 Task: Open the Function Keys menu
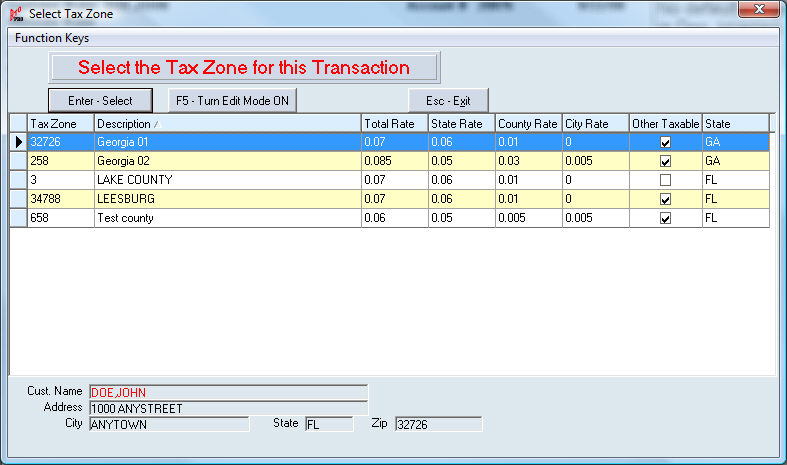point(50,38)
